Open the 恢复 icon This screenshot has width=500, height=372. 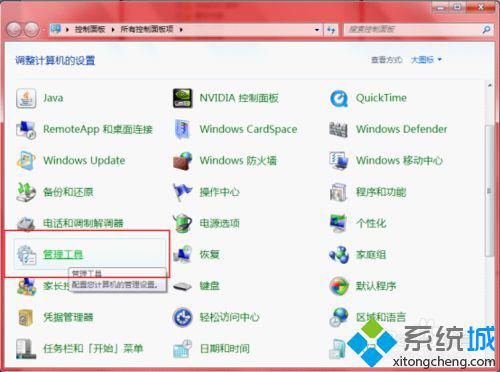point(182,255)
